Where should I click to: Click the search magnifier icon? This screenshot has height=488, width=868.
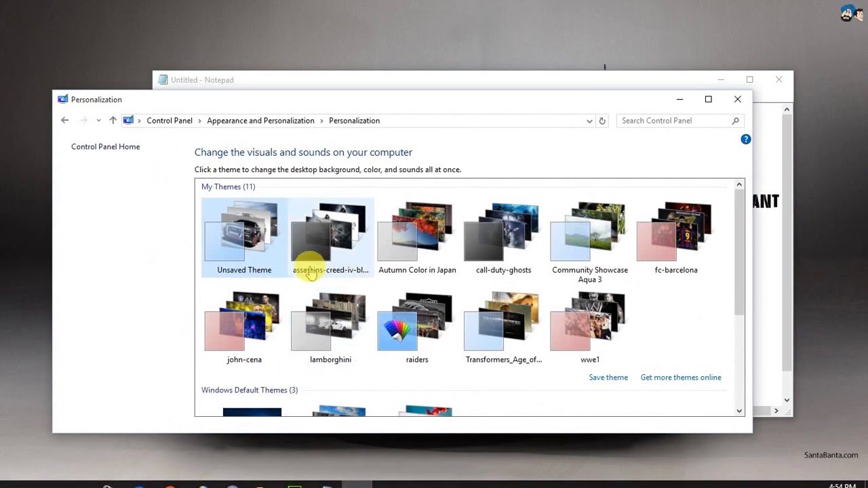coord(735,121)
